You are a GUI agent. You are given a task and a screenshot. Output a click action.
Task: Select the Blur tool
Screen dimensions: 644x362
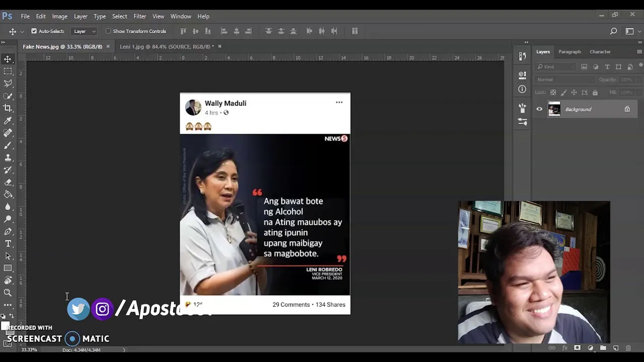tap(8, 207)
